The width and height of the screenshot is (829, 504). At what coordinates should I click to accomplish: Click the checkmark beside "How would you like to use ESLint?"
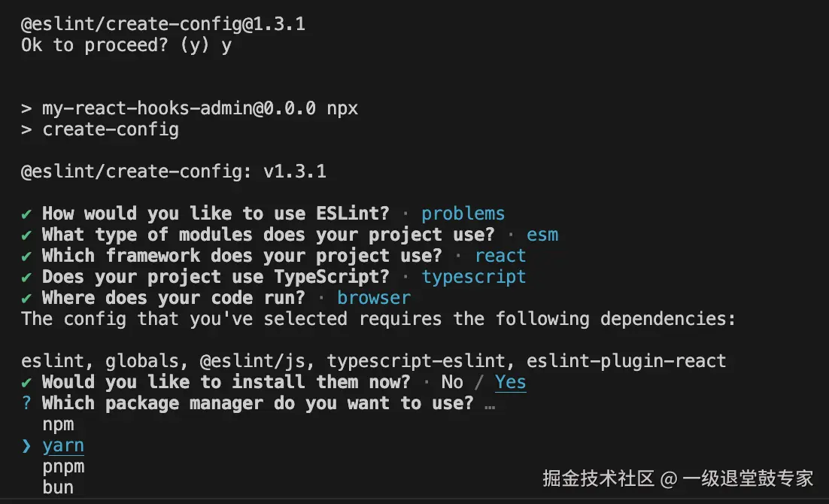pyautogui.click(x=26, y=214)
